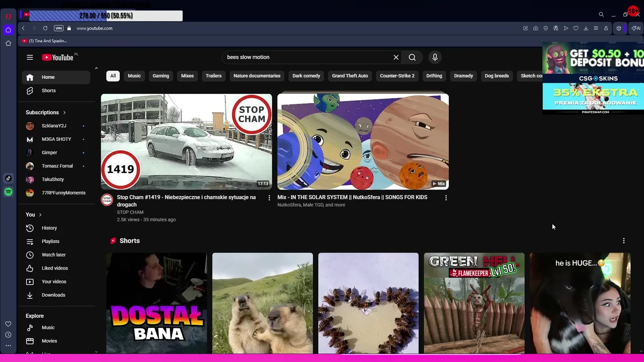This screenshot has height=362, width=644.
Task: Open STOP CHAM channel name link
Action: click(x=130, y=212)
